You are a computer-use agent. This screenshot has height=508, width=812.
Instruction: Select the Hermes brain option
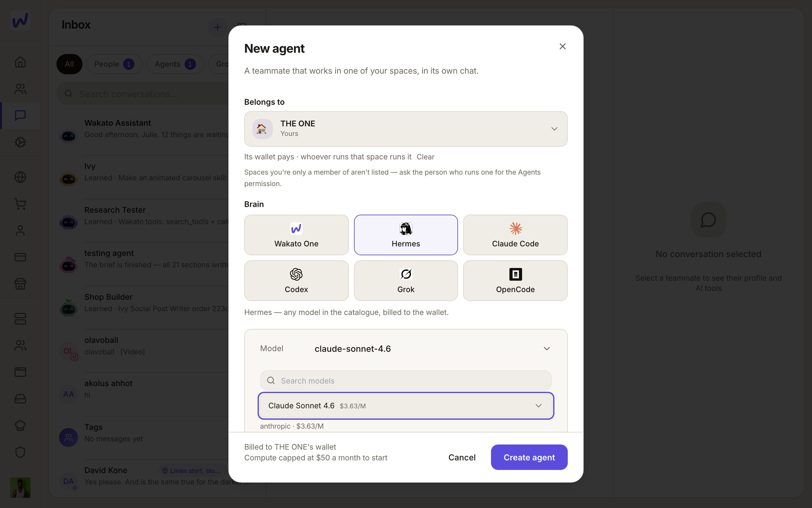pyautogui.click(x=406, y=235)
